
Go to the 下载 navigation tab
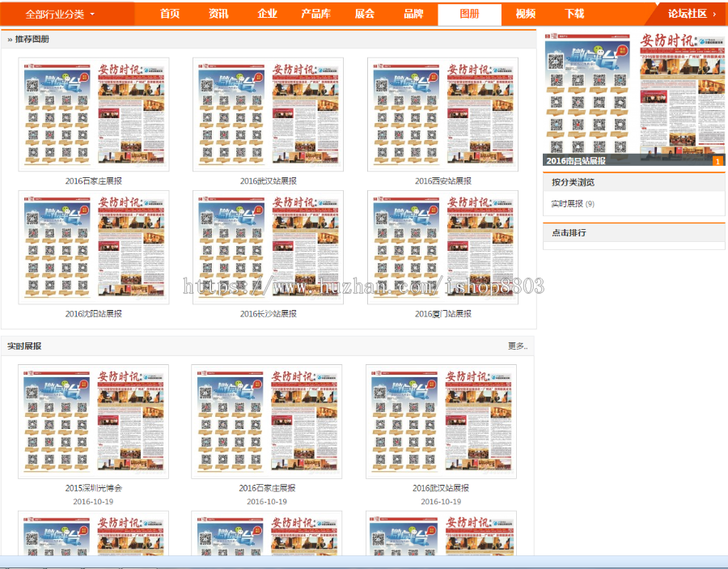click(574, 14)
